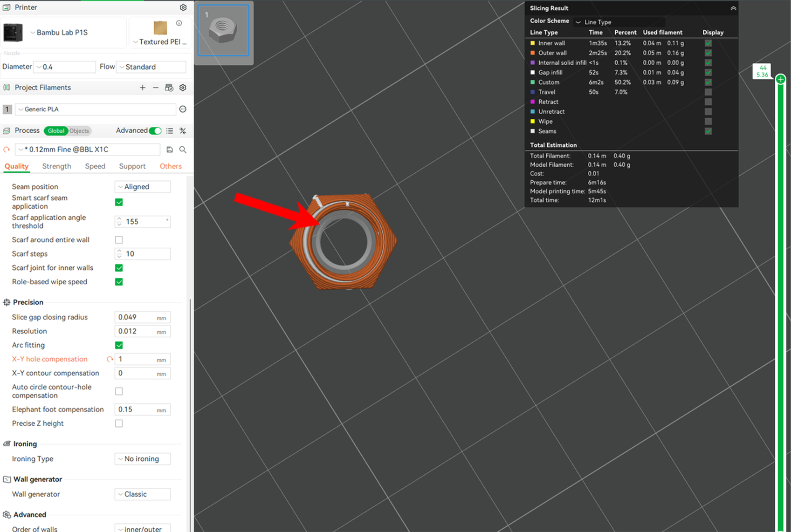Add a new project filament

(x=143, y=88)
